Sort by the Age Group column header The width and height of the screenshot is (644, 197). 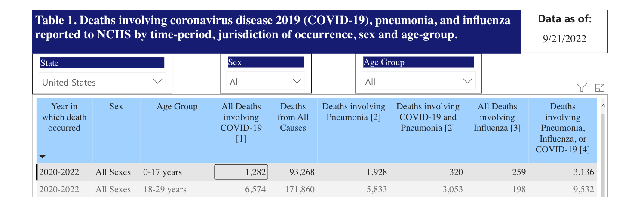click(177, 107)
